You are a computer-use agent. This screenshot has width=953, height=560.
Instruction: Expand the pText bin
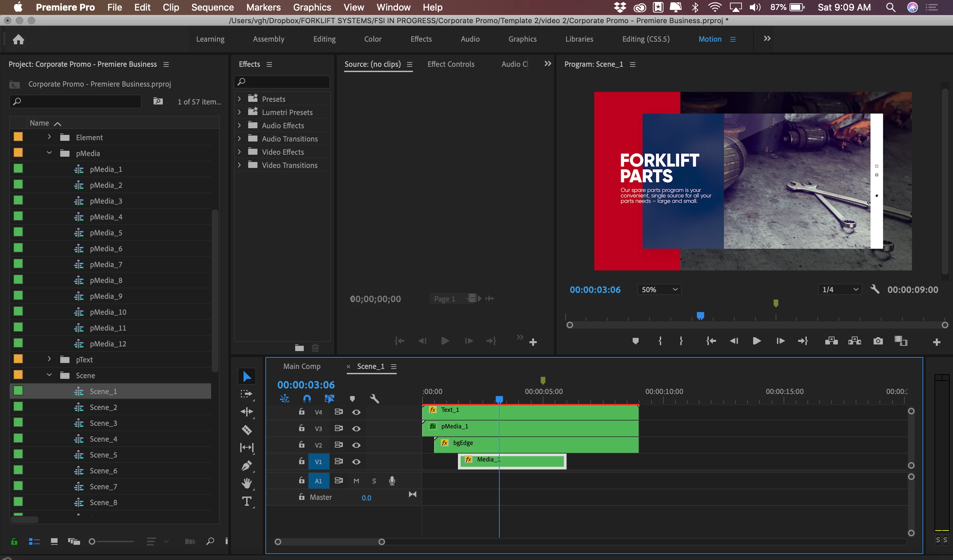point(49,359)
